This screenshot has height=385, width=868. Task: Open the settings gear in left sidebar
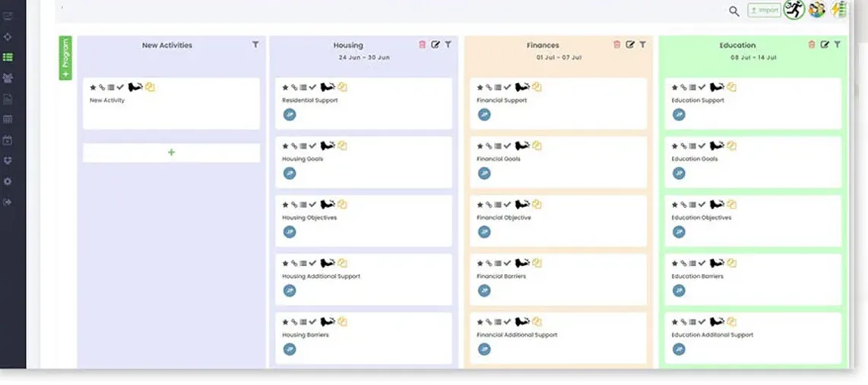8,182
